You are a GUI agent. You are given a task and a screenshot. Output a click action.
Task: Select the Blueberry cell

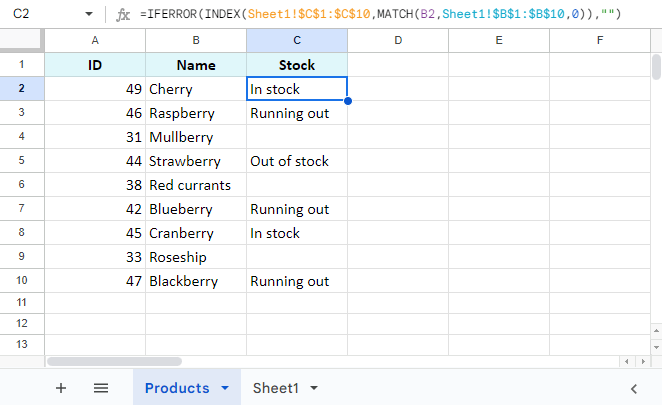pyautogui.click(x=196, y=209)
